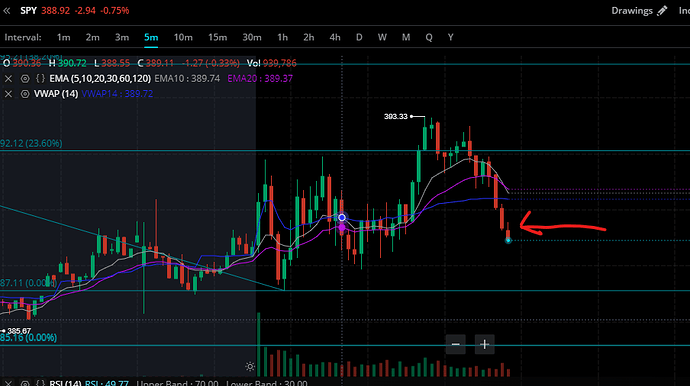Remove the VWAP indicator with X icon
The image size is (690, 386).
(x=8, y=94)
